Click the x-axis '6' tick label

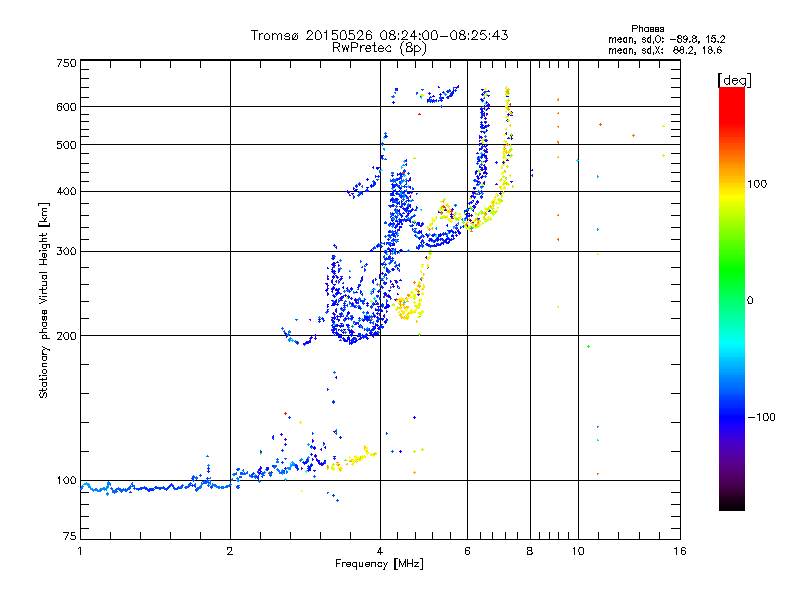tap(467, 551)
